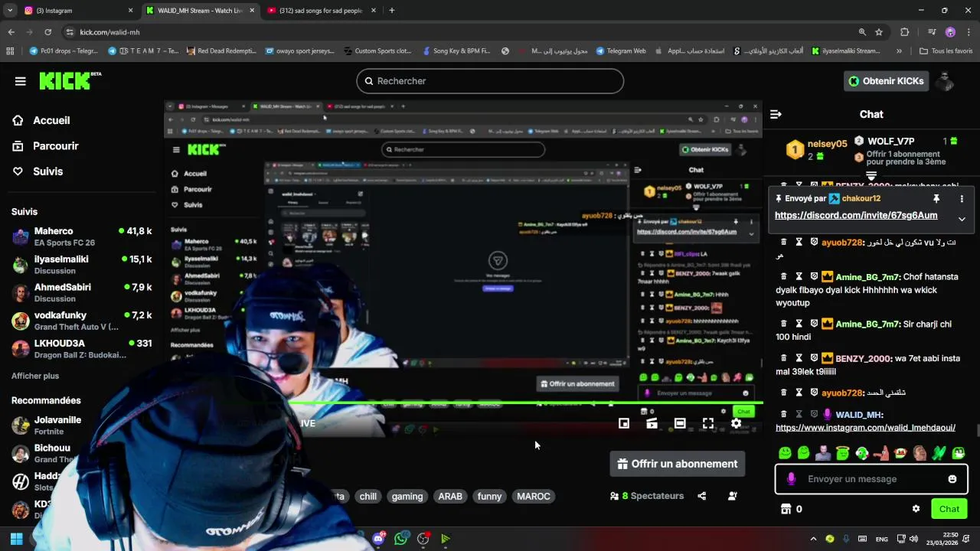The height and width of the screenshot is (551, 980).
Task: Click the address bar URL kick.com/walid-mh
Action: [109, 32]
